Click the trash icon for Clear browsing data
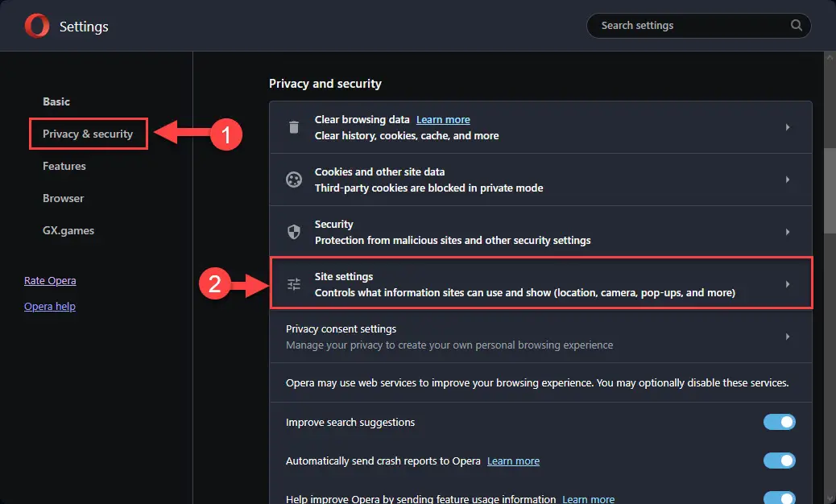This screenshot has height=504, width=836. point(294,126)
